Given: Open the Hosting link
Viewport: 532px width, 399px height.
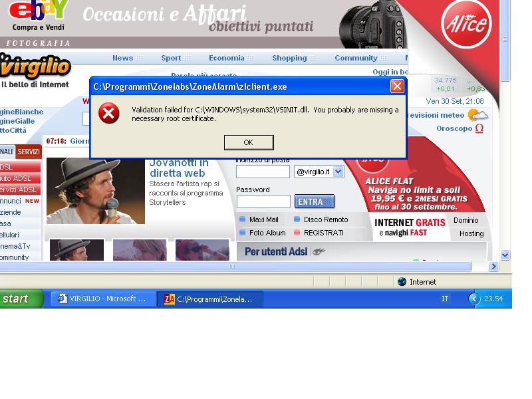Looking at the screenshot, I should click(471, 233).
